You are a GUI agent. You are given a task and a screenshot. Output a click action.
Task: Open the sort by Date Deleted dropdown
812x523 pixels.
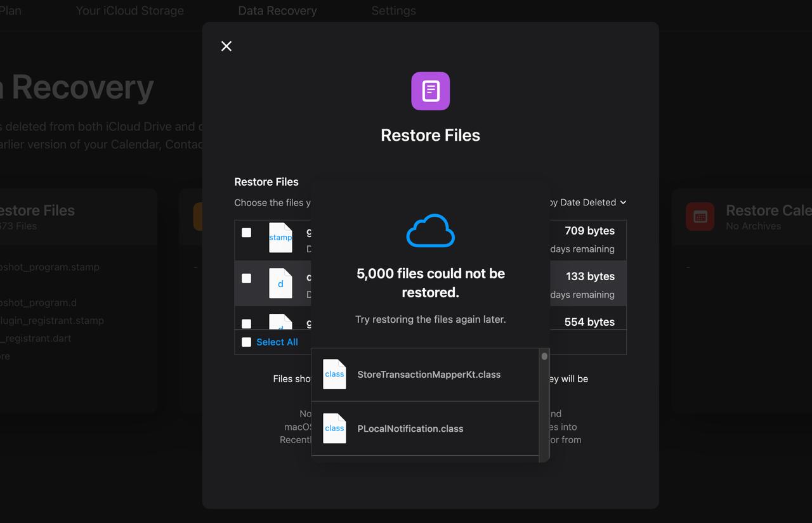click(587, 202)
